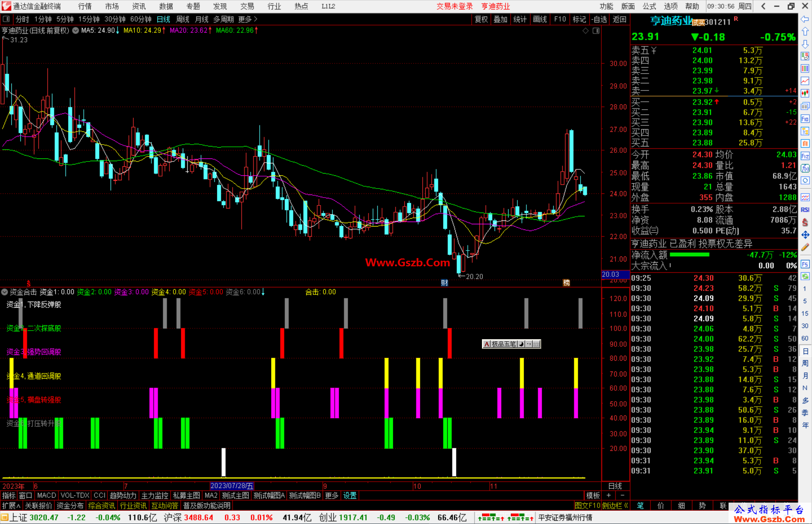Select the pencil drawing tool icon
The width and height of the screenshot is (812, 524).
pyautogui.click(x=805, y=247)
